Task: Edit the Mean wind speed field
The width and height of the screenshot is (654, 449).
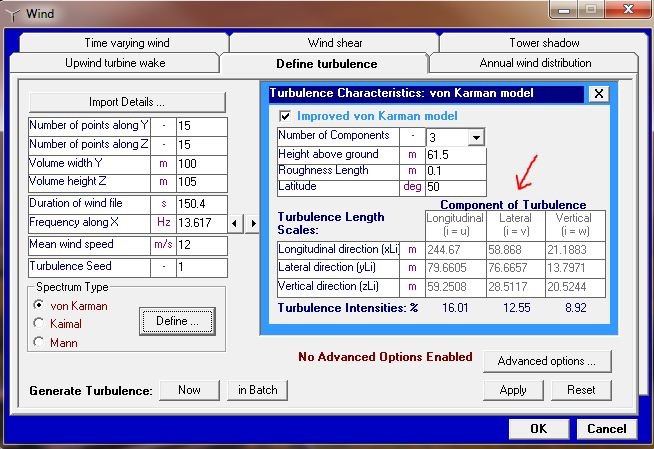Action: point(202,245)
